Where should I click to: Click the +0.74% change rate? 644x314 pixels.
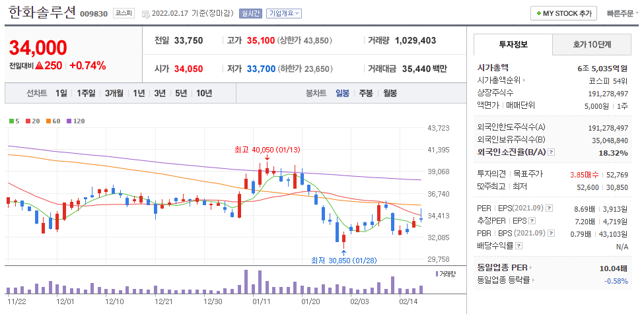[x=88, y=65]
